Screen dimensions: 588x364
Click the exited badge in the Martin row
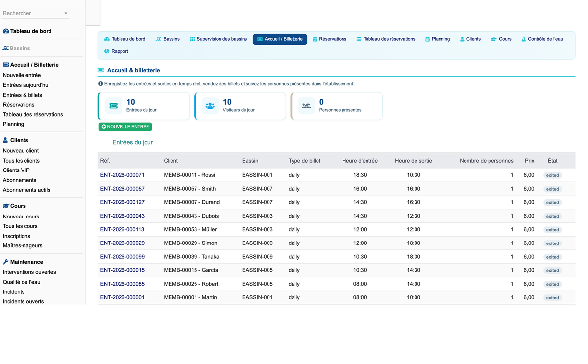553,298
